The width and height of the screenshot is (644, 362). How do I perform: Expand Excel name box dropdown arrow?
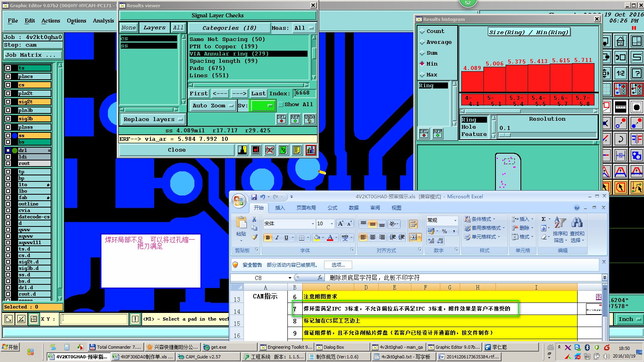coord(290,278)
